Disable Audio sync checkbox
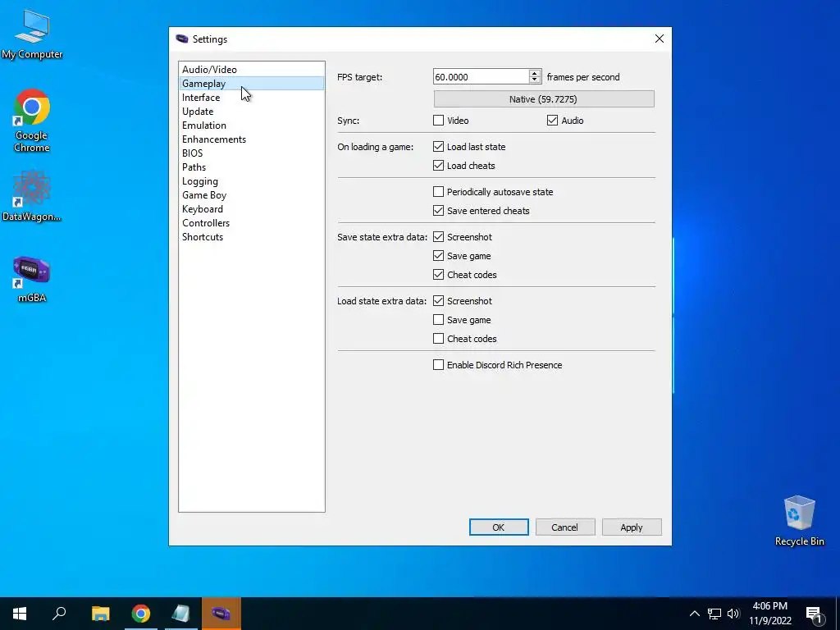Viewport: 840px width, 630px height. pos(552,121)
